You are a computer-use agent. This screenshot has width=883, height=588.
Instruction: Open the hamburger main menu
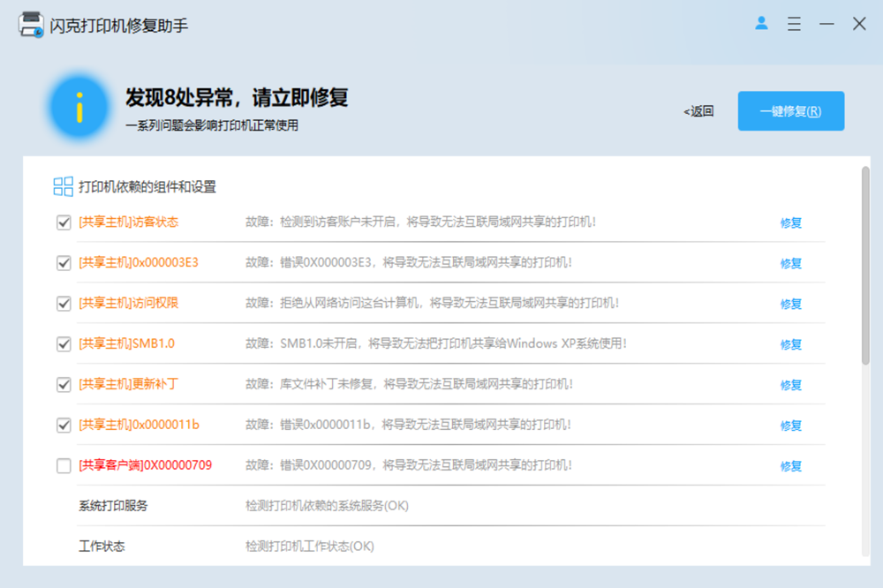[x=794, y=25]
